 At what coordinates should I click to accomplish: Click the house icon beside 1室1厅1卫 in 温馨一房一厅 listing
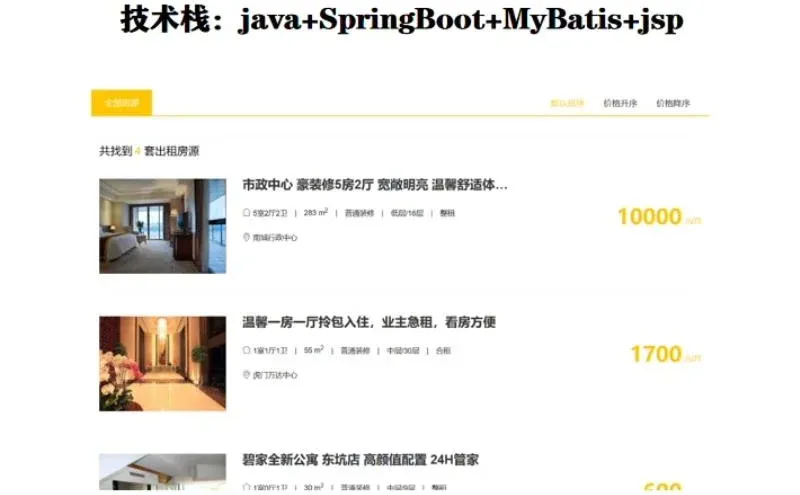246,350
